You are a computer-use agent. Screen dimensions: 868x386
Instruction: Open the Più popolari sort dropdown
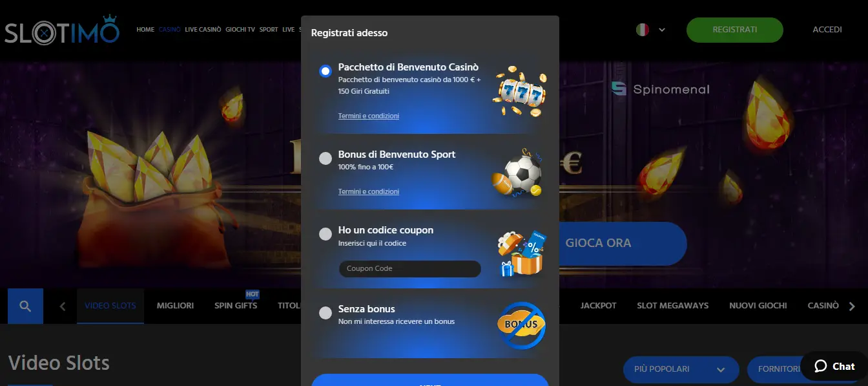click(x=681, y=369)
